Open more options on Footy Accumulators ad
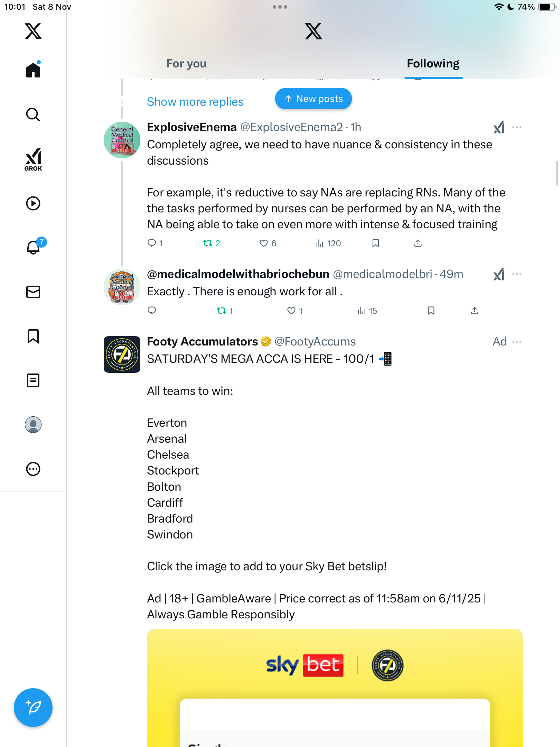Image resolution: width=560 pixels, height=747 pixels. coord(517,342)
